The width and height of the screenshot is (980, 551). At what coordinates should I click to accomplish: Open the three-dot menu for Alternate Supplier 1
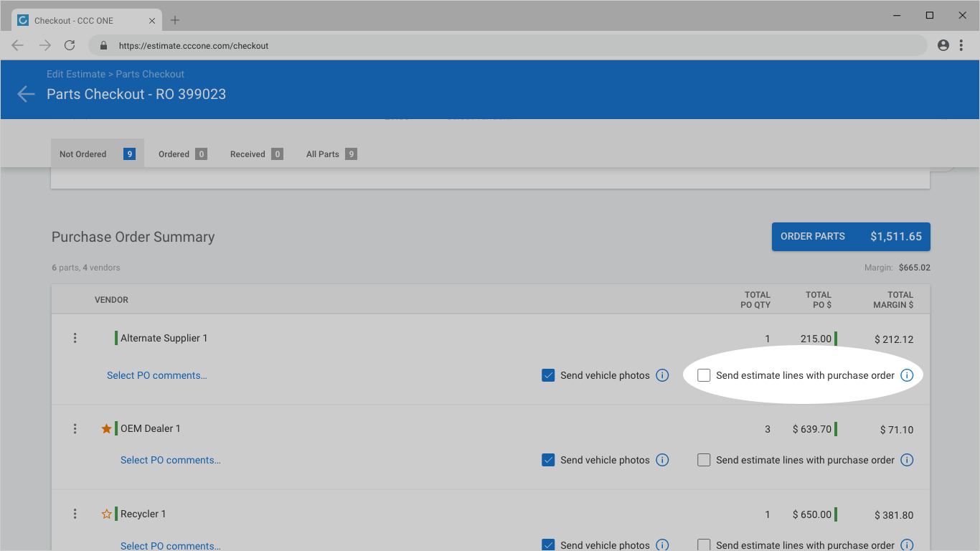tap(75, 338)
